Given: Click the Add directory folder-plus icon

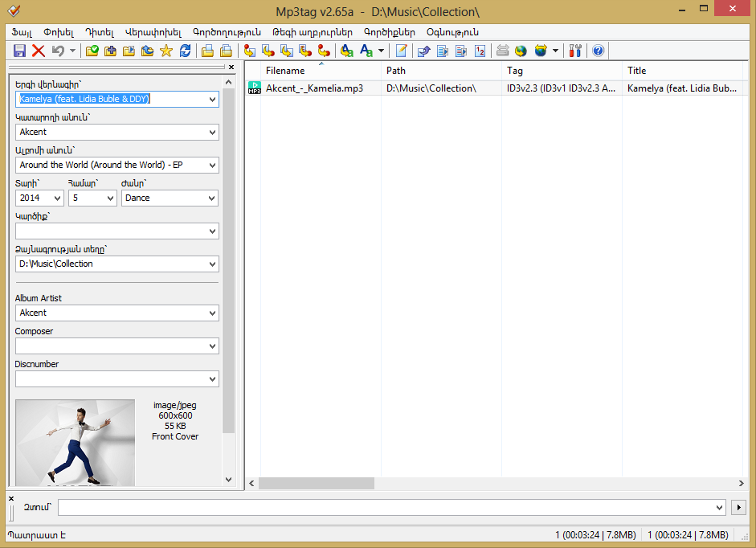Looking at the screenshot, I should pos(110,51).
